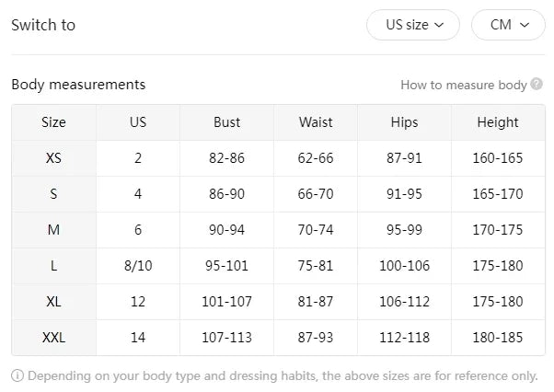Click the How to measure body link

click(x=463, y=85)
